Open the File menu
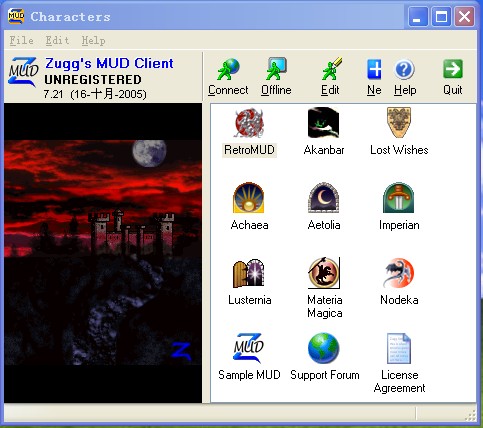 [x=21, y=41]
